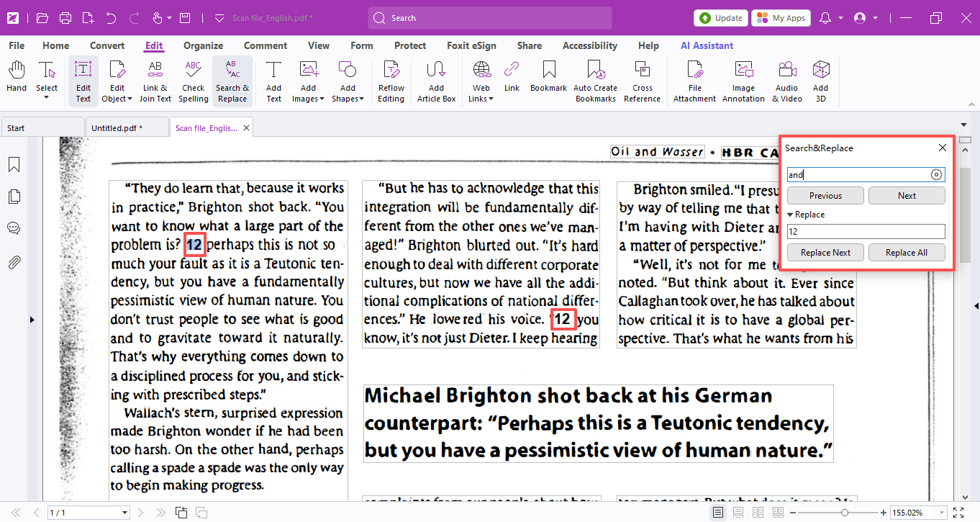The height and width of the screenshot is (522, 980).
Task: Switch to the Comment ribbon tab
Action: point(266,45)
